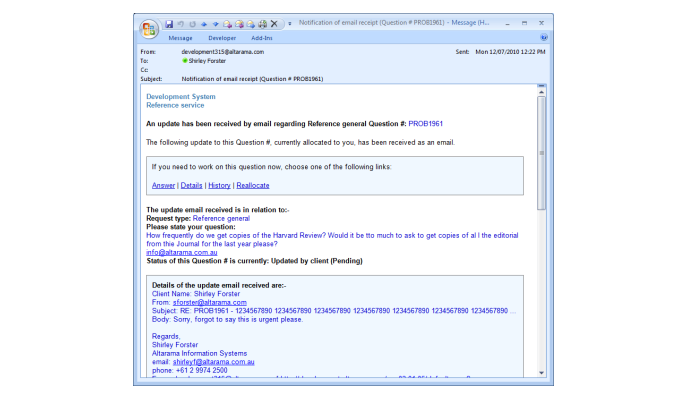
Task: Click the 'Development System' heading
Action: click(181, 97)
